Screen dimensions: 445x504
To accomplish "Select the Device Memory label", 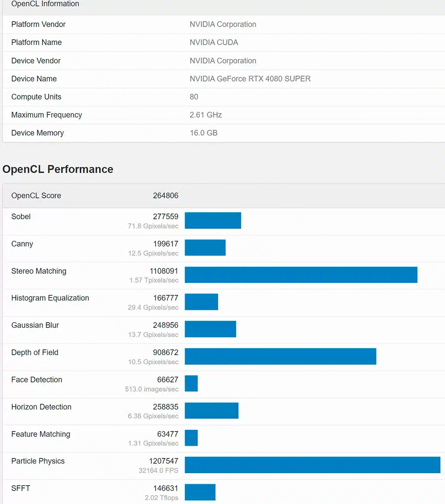I will tap(38, 133).
